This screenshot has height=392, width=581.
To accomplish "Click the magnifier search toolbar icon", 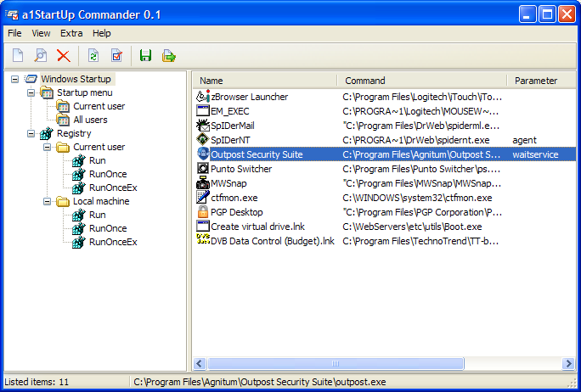I will [41, 56].
